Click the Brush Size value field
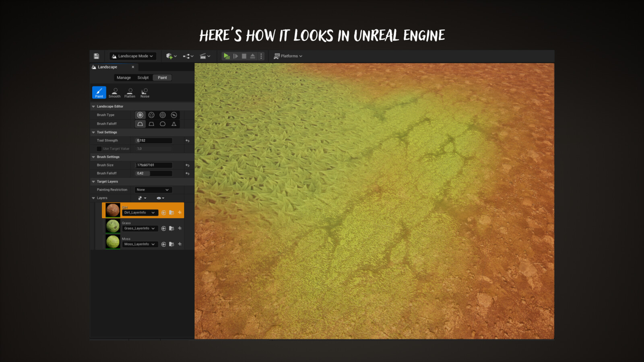644x362 pixels. (x=154, y=165)
